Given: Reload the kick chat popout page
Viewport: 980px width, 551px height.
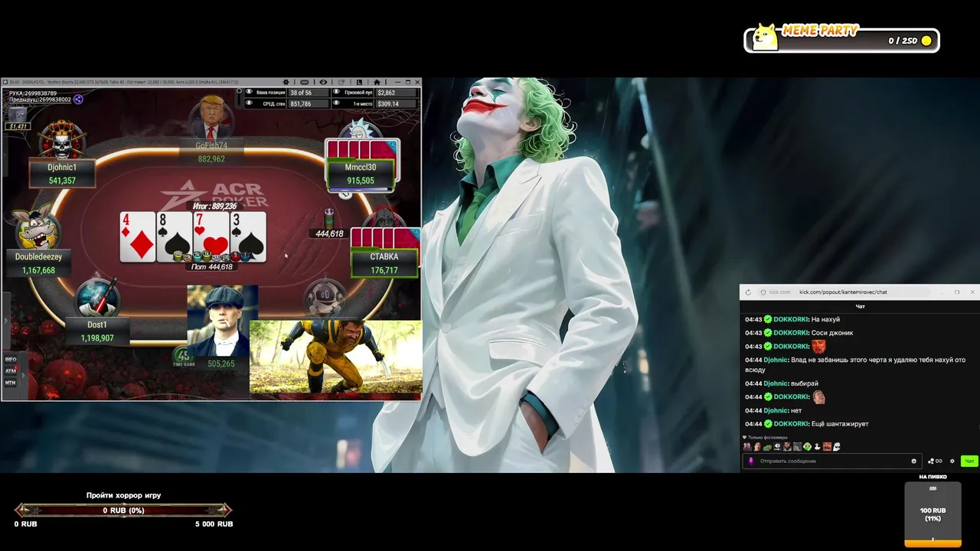Looking at the screenshot, I should [748, 292].
